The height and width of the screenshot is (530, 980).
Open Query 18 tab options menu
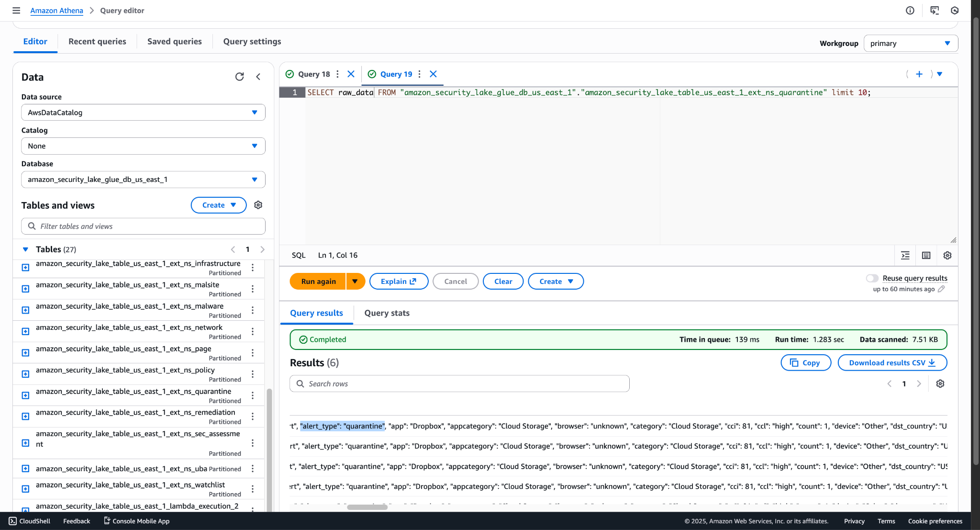coord(337,74)
